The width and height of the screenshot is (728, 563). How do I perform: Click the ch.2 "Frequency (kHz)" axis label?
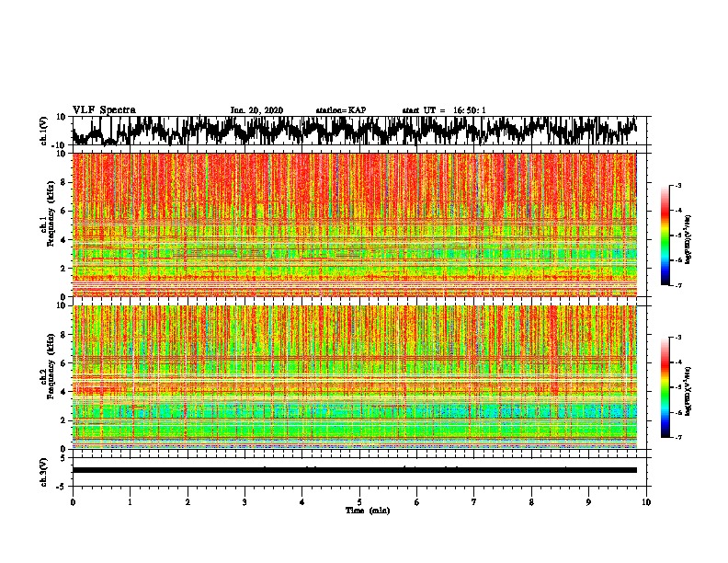click(x=51, y=366)
